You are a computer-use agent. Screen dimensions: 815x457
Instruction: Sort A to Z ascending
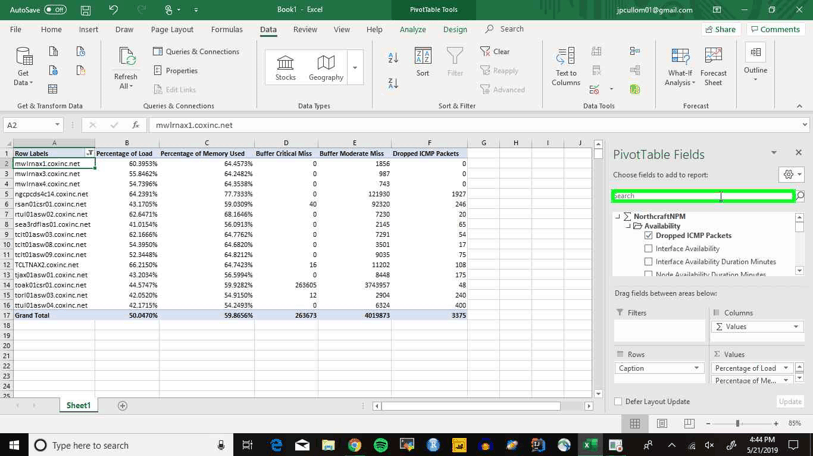[393, 58]
